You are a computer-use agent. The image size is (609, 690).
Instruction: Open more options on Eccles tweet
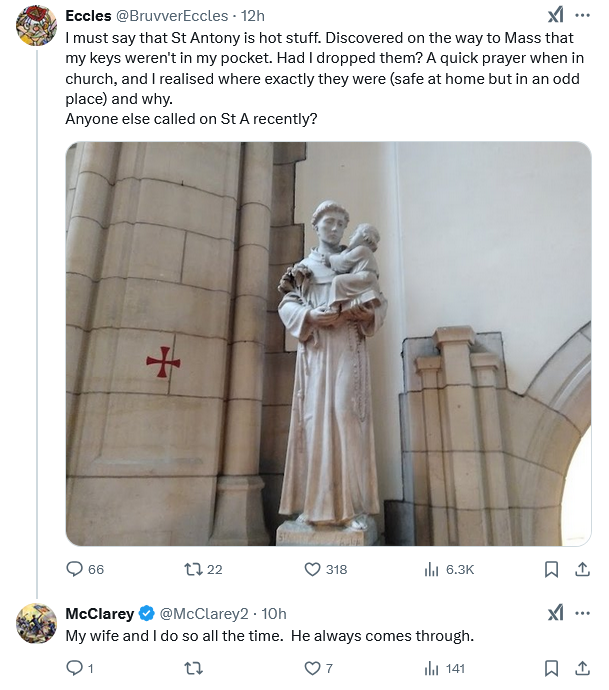point(582,15)
